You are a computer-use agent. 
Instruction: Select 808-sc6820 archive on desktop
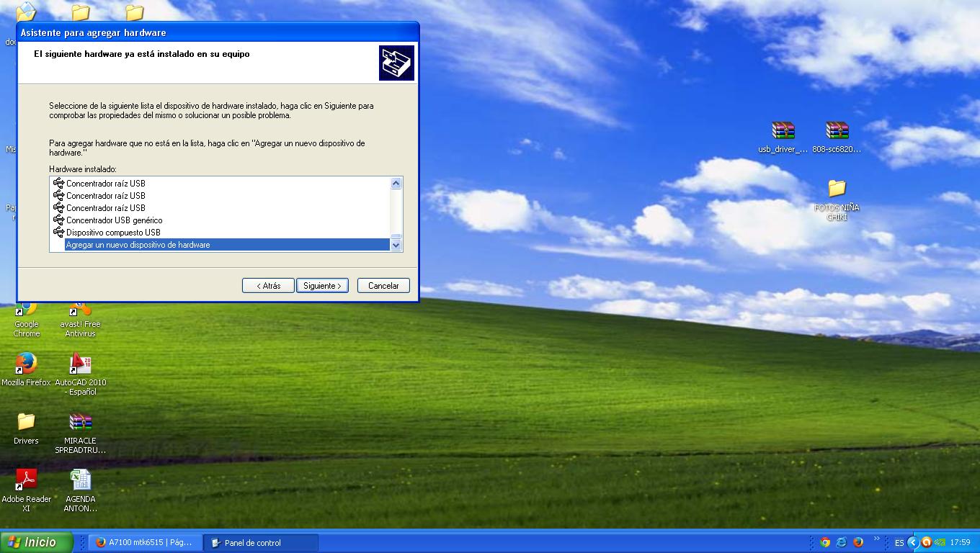point(837,137)
